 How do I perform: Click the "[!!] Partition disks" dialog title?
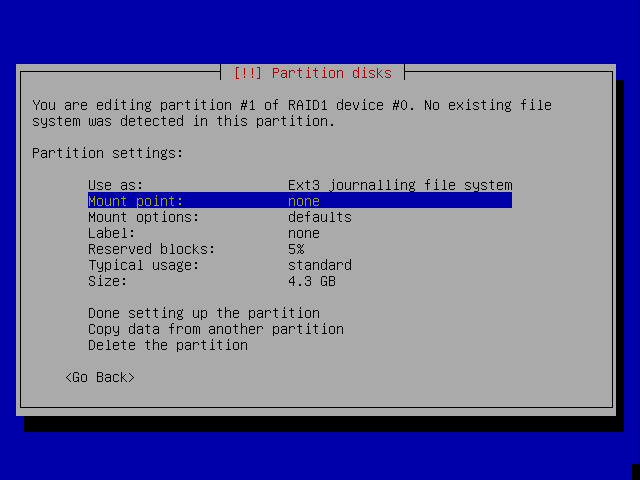(312, 73)
